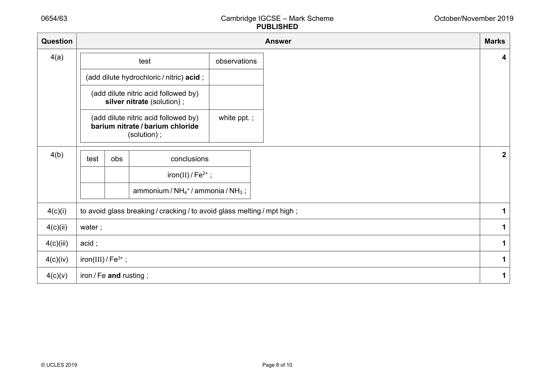Select question number 4(c)(iii)
The height and width of the screenshot is (392, 555).
pos(57,243)
